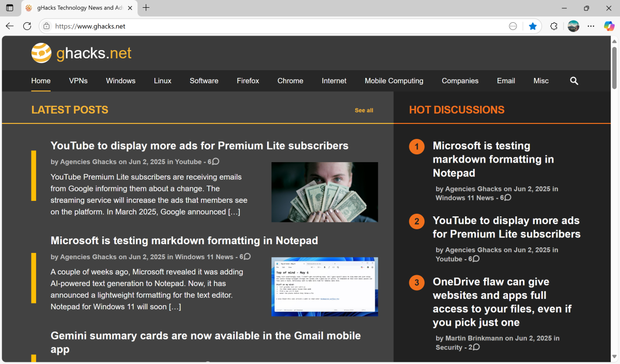620x364 pixels.
Task: Open a new browser tab
Action: [x=146, y=8]
